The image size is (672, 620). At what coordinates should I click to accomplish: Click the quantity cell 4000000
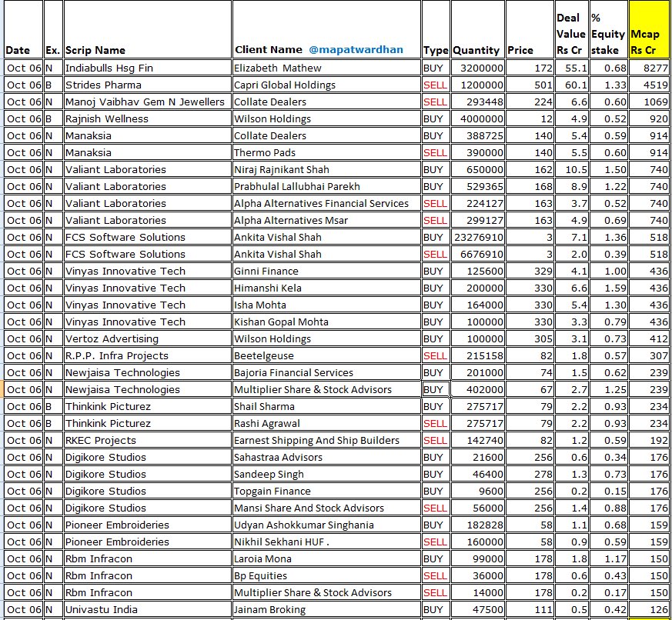coord(478,118)
